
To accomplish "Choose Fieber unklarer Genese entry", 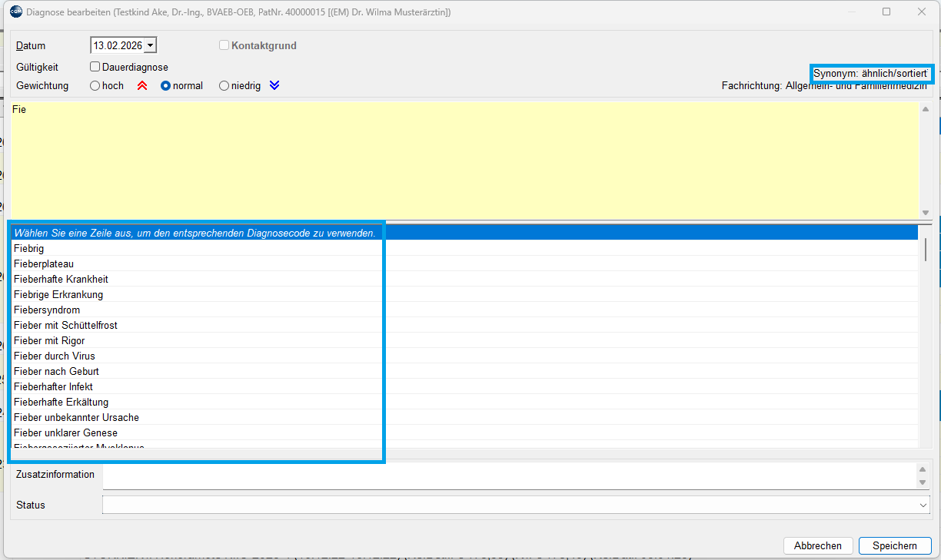I will coord(65,432).
